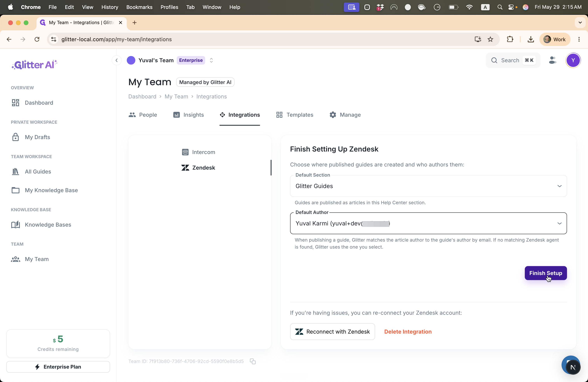Click My Team in the breadcrumb
Screen dimensions: 588x382
click(x=176, y=96)
